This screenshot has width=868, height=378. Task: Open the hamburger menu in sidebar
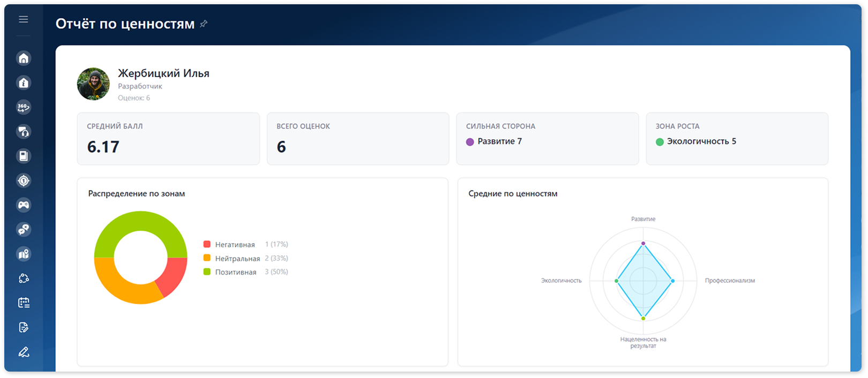(x=24, y=19)
